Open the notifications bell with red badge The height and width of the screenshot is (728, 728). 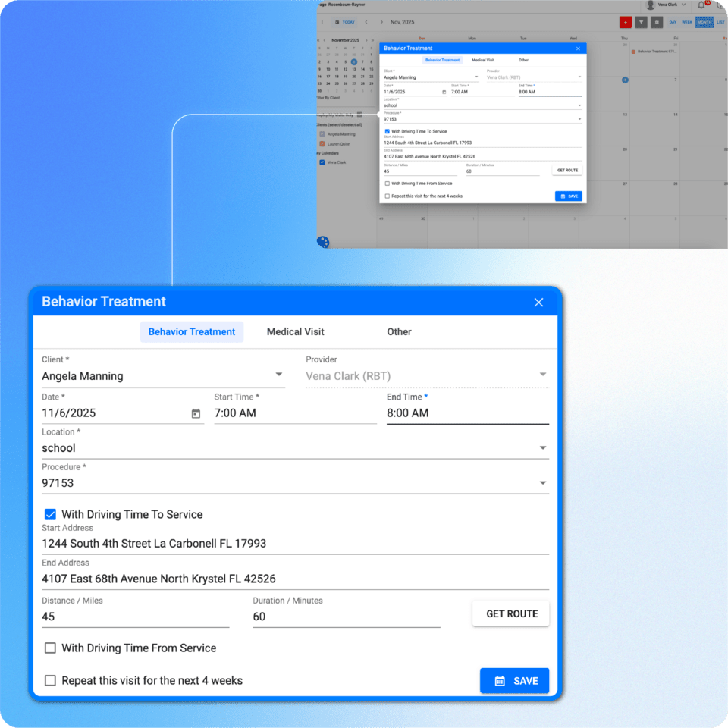pos(702,5)
